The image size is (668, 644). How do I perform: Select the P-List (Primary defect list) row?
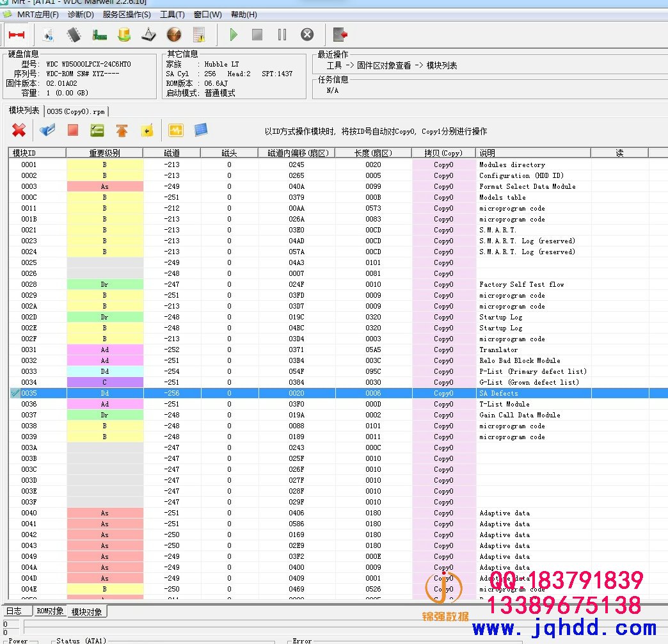[x=338, y=371]
